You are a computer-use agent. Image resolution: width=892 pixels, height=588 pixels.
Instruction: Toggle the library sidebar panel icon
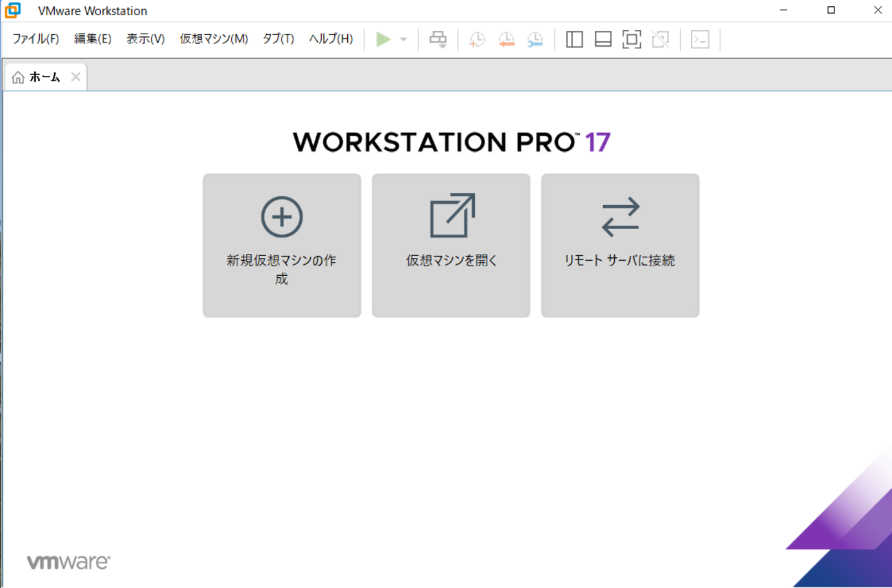(x=574, y=40)
